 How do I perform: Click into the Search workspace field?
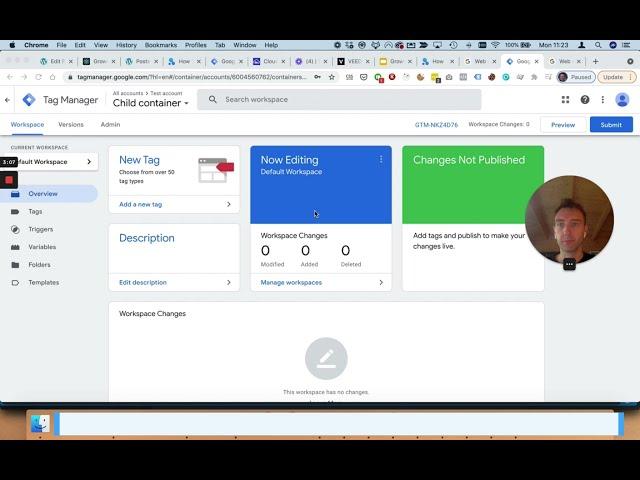[339, 99]
